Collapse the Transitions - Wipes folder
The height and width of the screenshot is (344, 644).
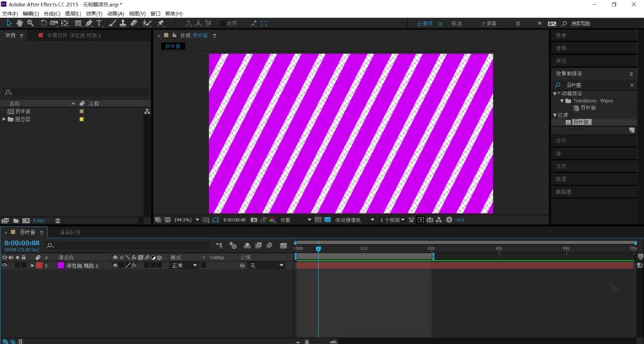[562, 100]
